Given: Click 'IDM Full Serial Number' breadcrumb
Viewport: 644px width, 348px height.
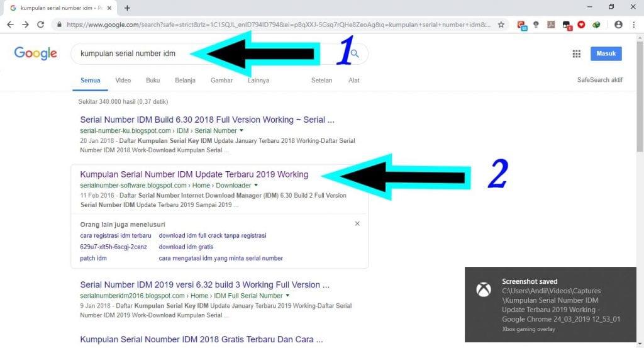Looking at the screenshot, I should pyautogui.click(x=248, y=295).
